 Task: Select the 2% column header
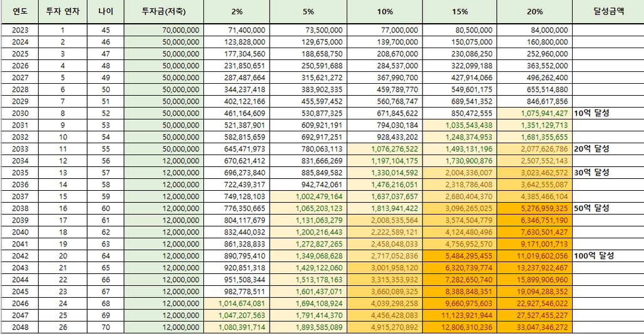(237, 11)
